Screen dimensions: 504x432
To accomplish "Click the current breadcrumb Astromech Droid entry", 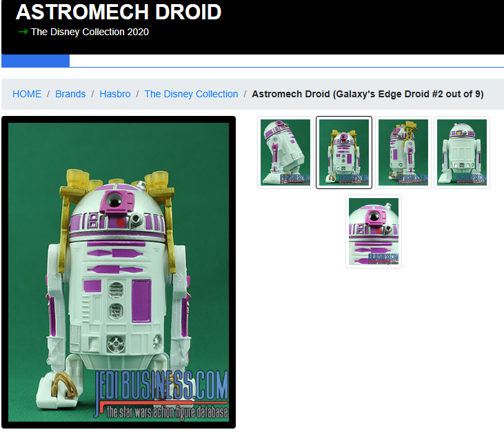I will pyautogui.click(x=367, y=94).
